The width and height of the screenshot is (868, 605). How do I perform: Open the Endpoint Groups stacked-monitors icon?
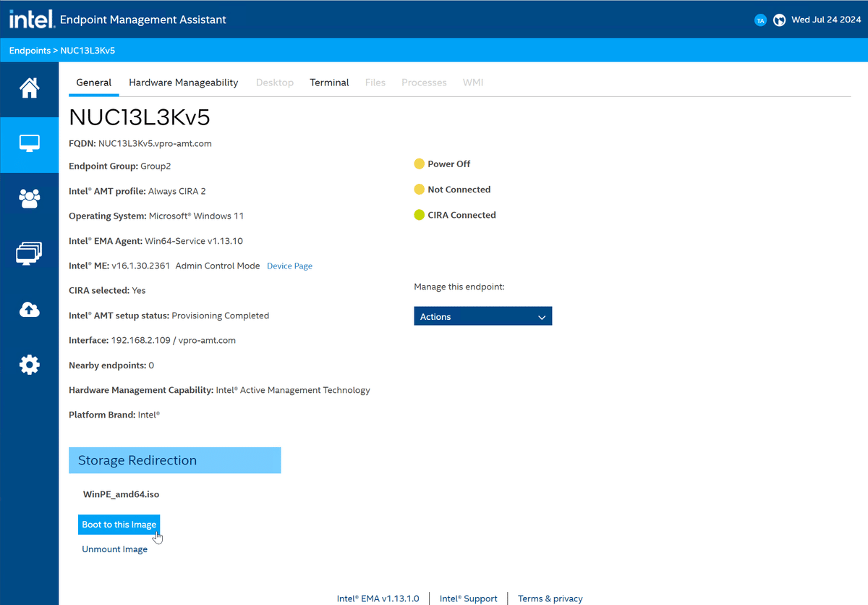tap(29, 254)
